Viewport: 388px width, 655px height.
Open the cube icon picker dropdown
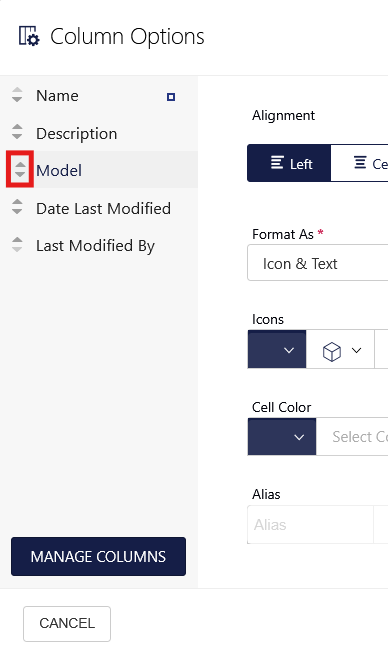point(340,349)
